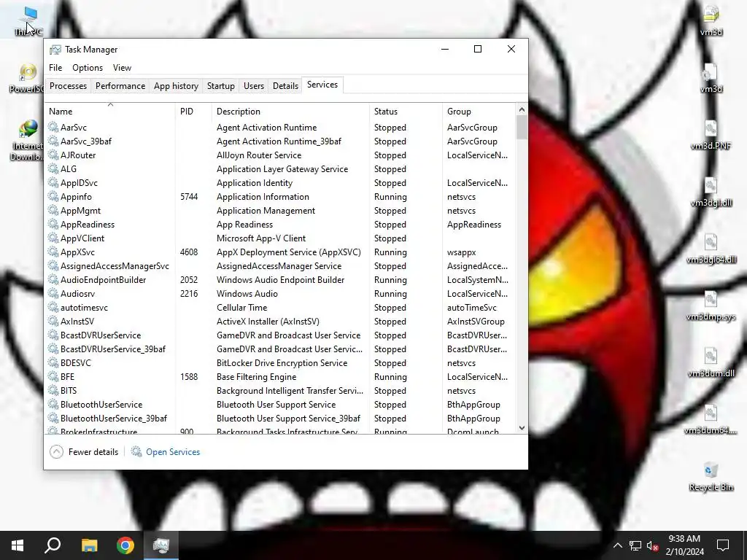Sort services by Name column

click(x=110, y=111)
